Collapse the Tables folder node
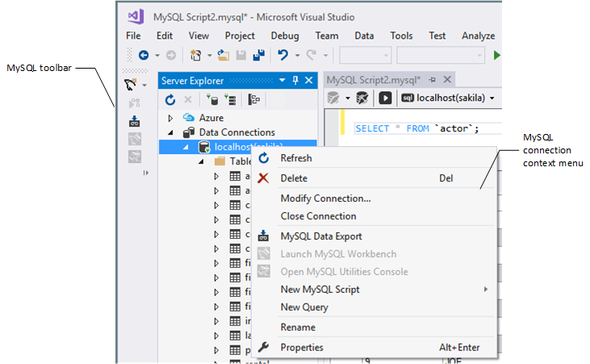Image resolution: width=590 pixels, height=364 pixels. coord(201,161)
